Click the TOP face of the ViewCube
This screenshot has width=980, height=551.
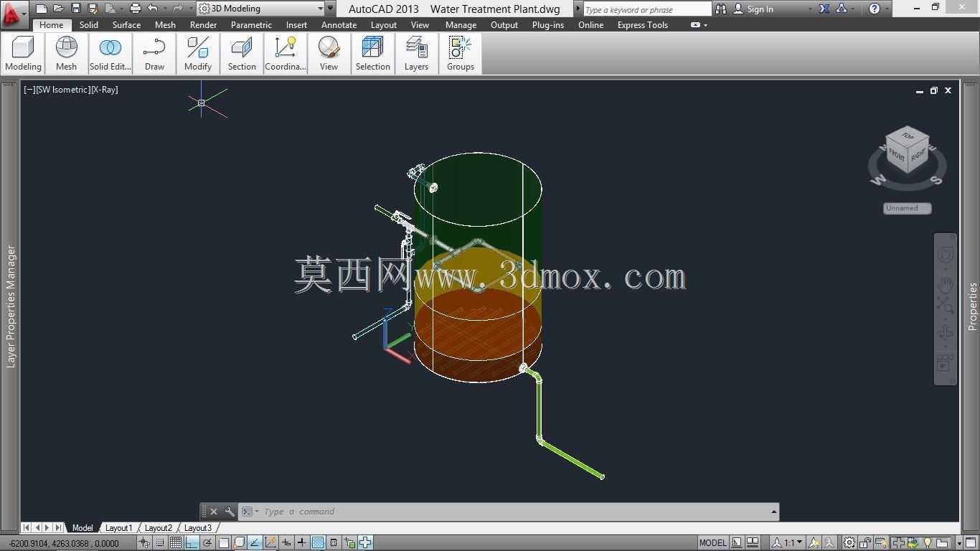[x=908, y=136]
